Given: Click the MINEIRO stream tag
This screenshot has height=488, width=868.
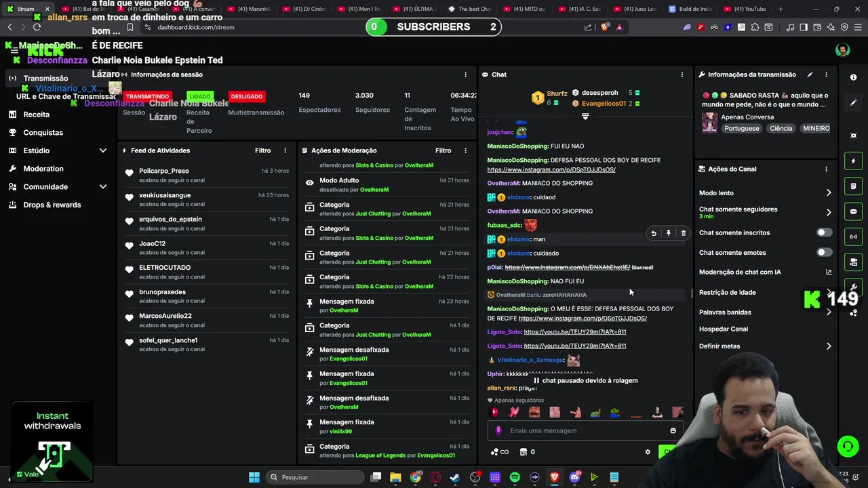Looking at the screenshot, I should (816, 128).
